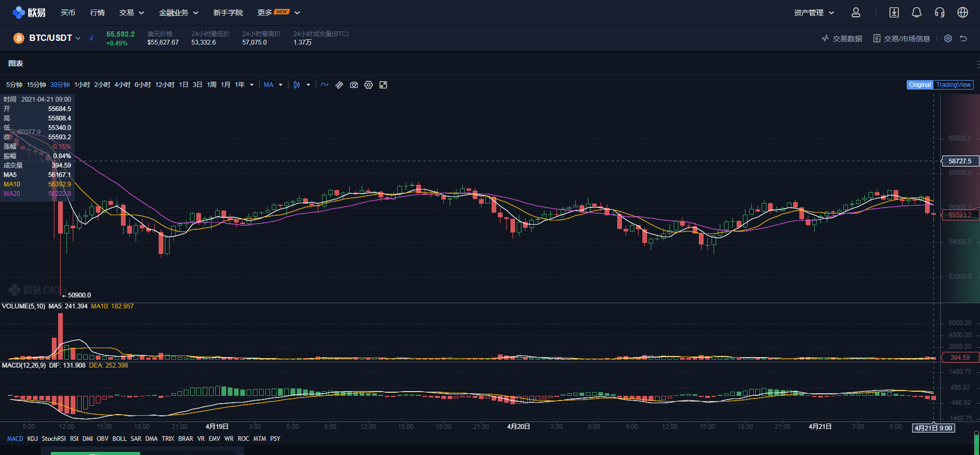Open the 资产管理 dropdown menu
The width and height of the screenshot is (980, 455).
tap(814, 13)
